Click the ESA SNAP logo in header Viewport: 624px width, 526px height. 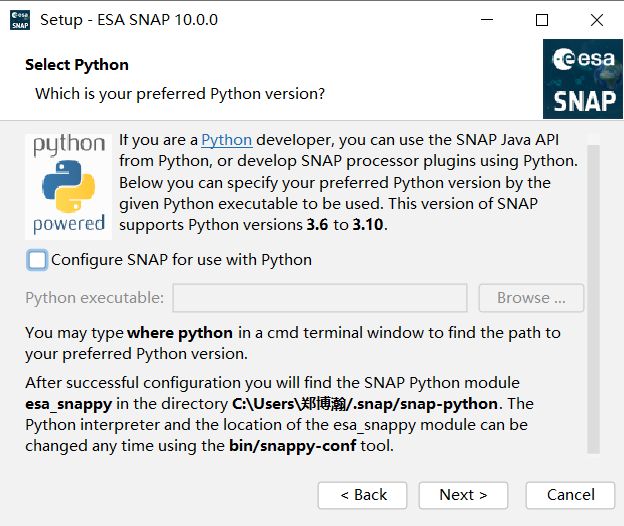(583, 79)
